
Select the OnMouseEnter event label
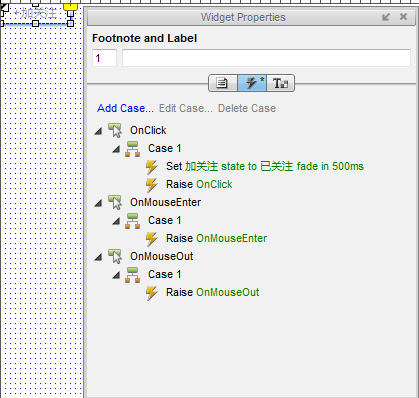(x=165, y=202)
